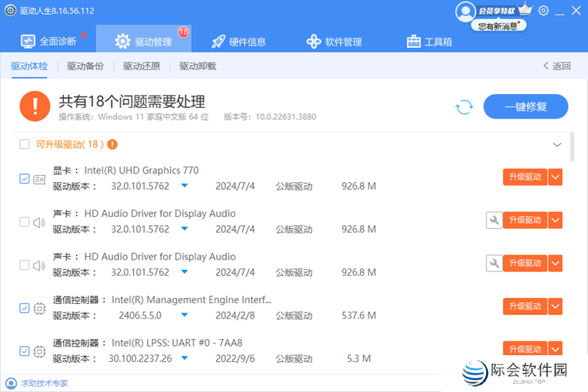The width and height of the screenshot is (588, 392).
Task: Expand upgrade options arrow for Management Engine
Action: 556,306
